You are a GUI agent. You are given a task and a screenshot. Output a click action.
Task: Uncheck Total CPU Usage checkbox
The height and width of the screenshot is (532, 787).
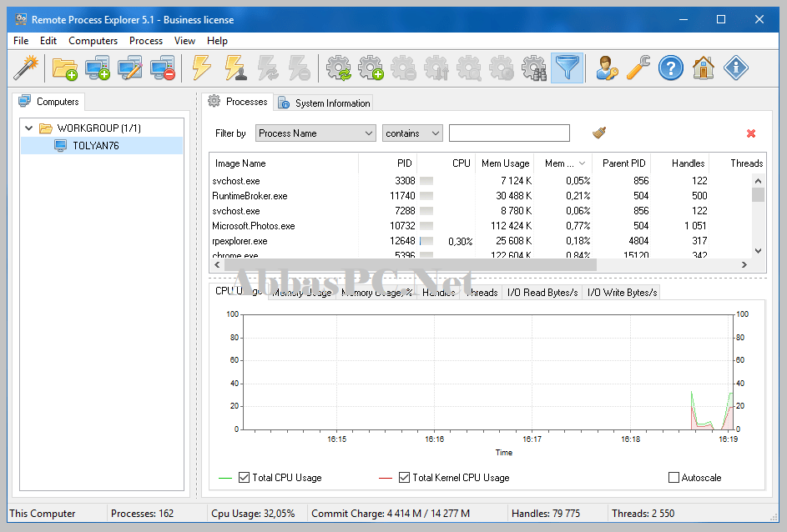tap(244, 477)
